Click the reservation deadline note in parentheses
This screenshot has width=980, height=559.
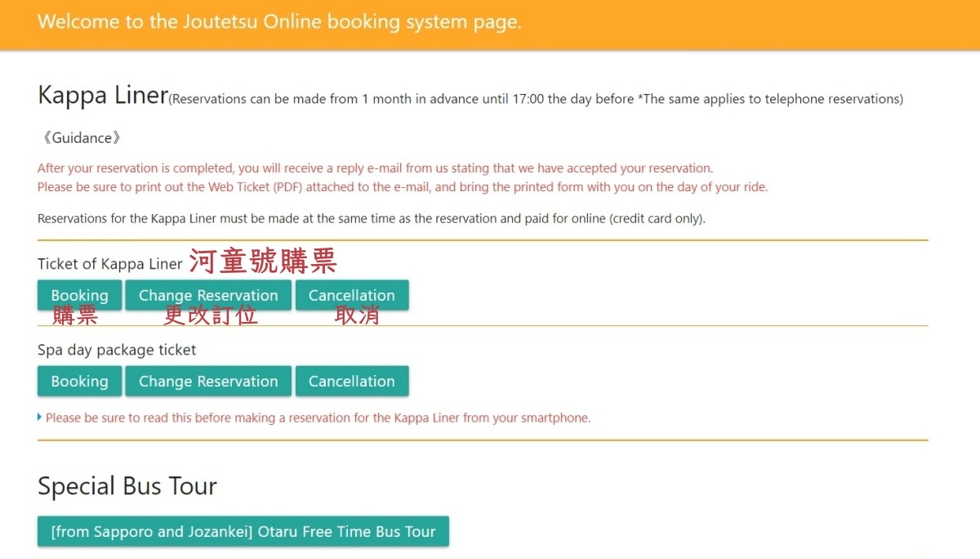click(x=536, y=99)
